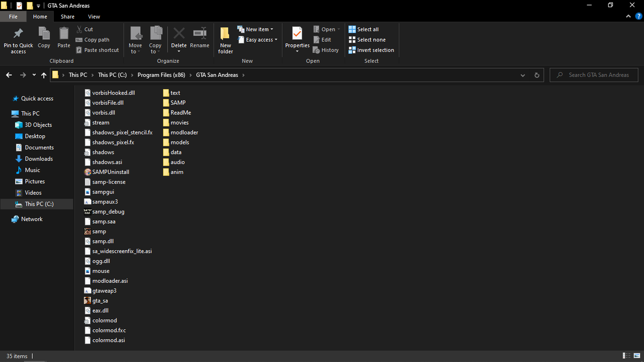Image resolution: width=644 pixels, height=362 pixels.
Task: Open the New item dropdown
Action: 255,29
